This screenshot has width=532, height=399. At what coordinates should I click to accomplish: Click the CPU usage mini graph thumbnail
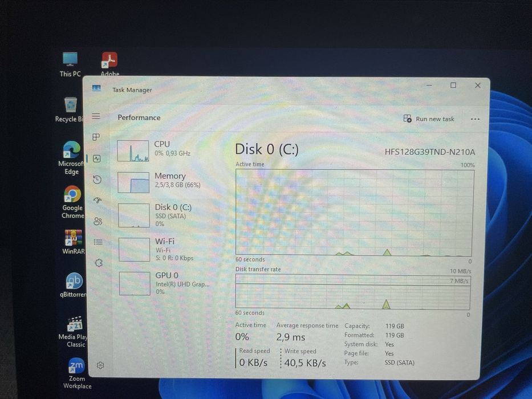click(133, 151)
